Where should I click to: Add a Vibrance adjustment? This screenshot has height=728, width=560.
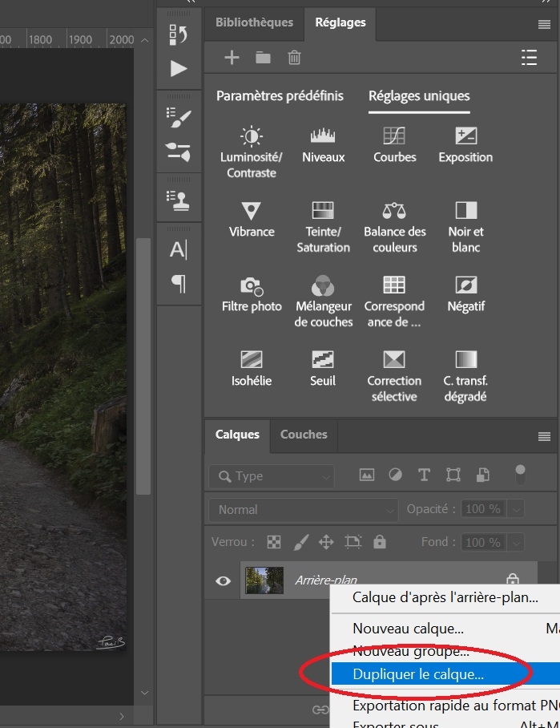click(252, 220)
